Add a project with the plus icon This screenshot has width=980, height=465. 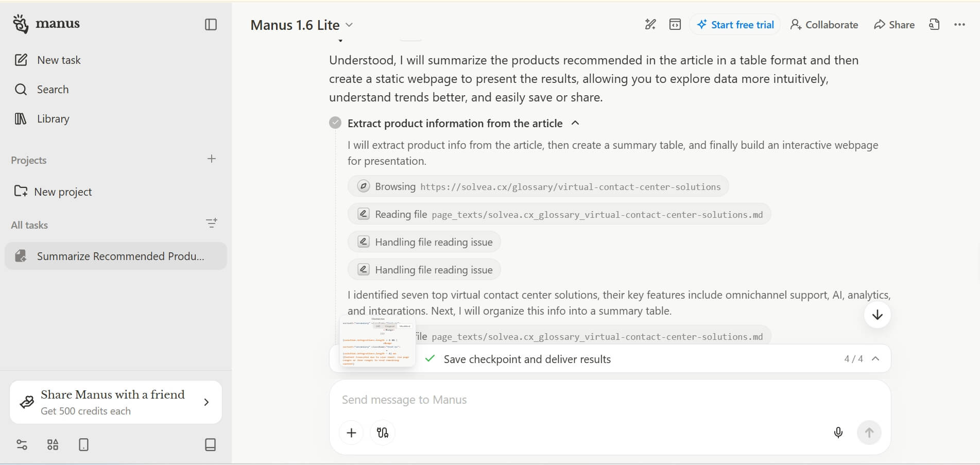pos(211,159)
